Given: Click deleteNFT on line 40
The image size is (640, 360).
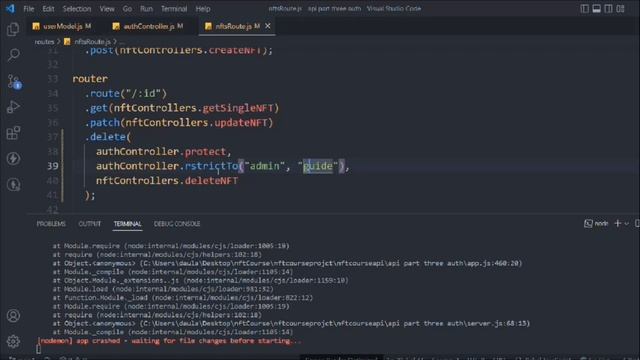Looking at the screenshot, I should 211,180.
